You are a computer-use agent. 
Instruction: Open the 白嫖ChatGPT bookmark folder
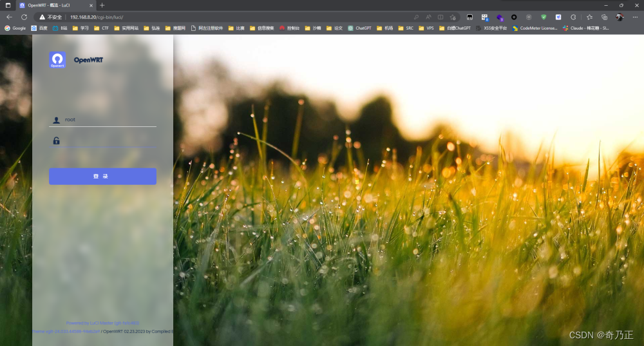click(x=455, y=28)
